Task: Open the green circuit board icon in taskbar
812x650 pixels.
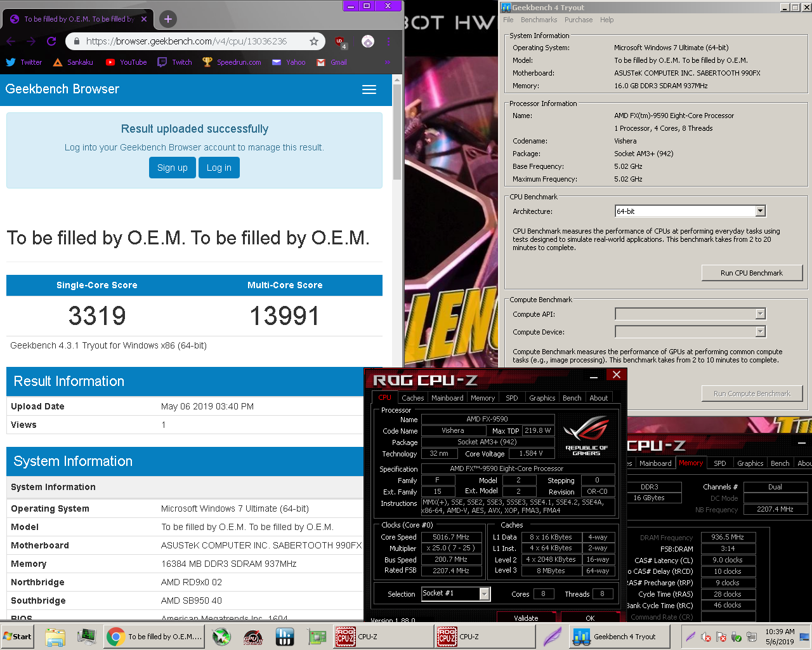Action: tap(317, 637)
